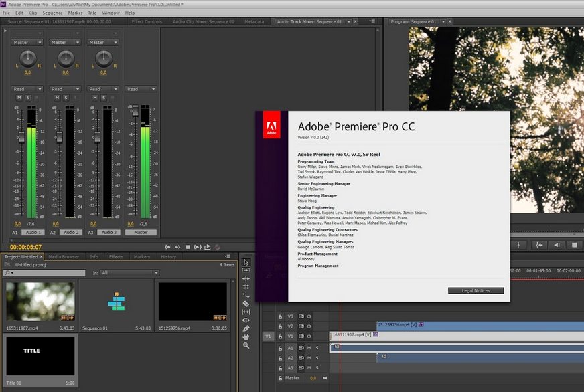
Task: Expand effects and sends triangle in mixer
Action: coord(5,31)
